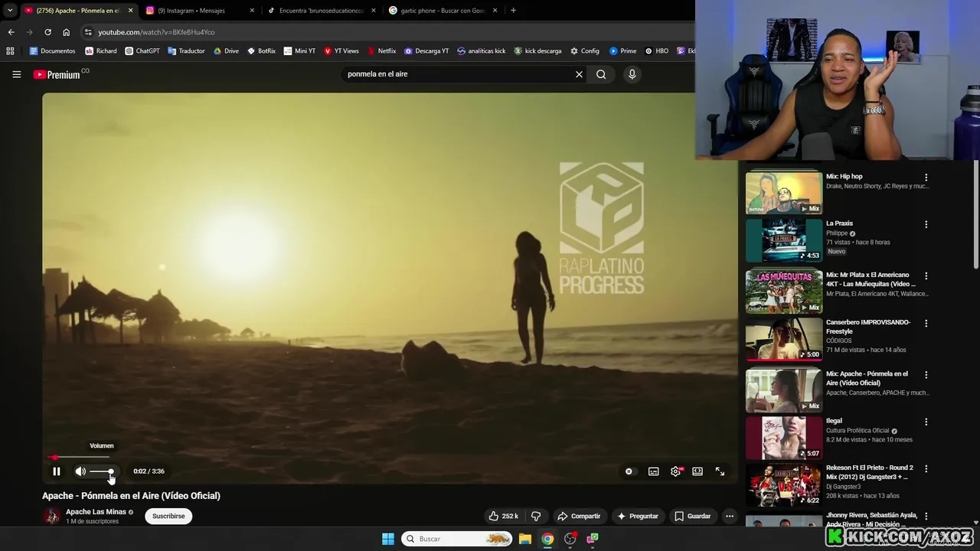
Task: Open Apache Las Minas channel name
Action: point(96,512)
